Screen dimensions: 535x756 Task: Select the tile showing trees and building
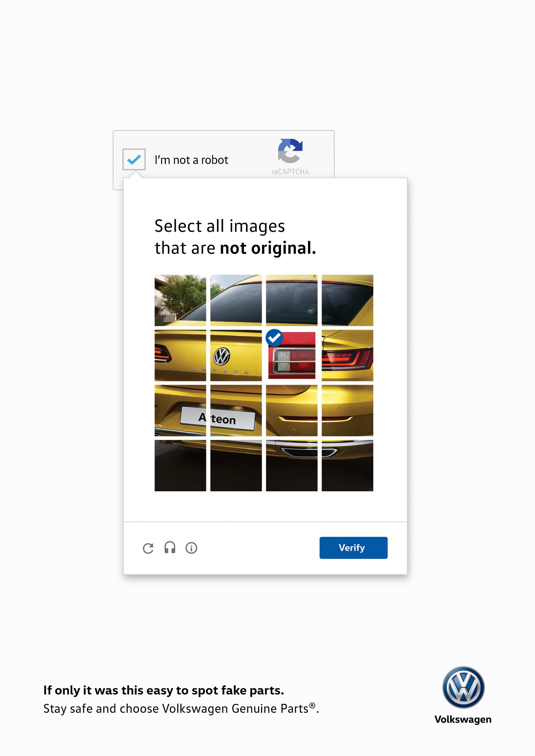tap(180, 300)
